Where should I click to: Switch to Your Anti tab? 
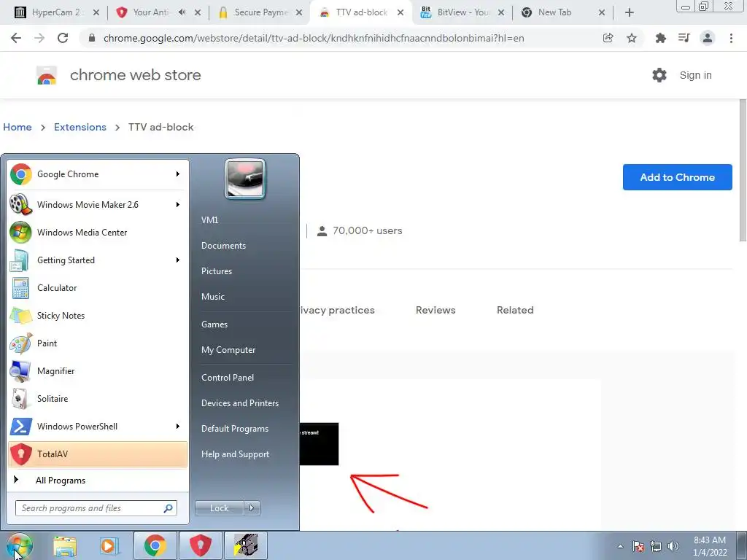pyautogui.click(x=150, y=12)
